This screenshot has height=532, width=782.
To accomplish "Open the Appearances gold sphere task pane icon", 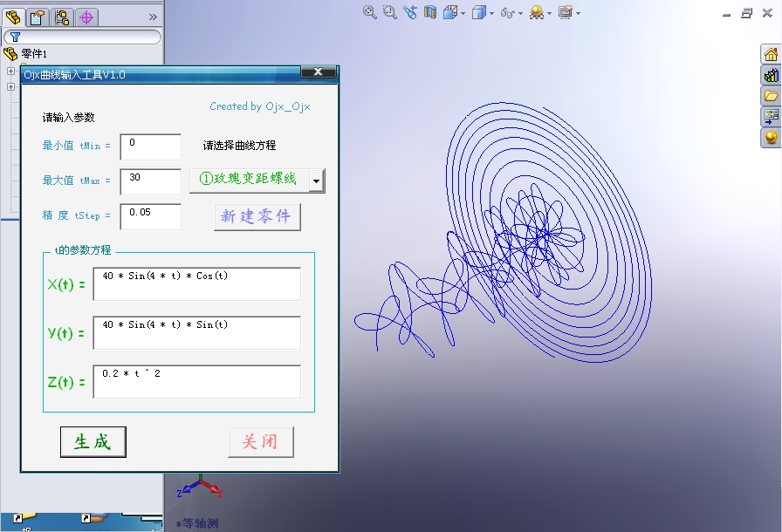I will (x=771, y=138).
